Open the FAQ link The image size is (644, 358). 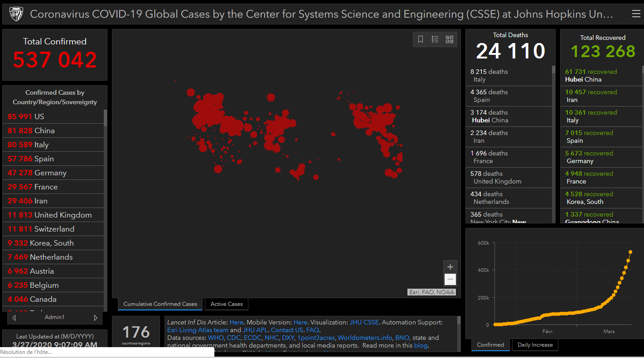313,330
